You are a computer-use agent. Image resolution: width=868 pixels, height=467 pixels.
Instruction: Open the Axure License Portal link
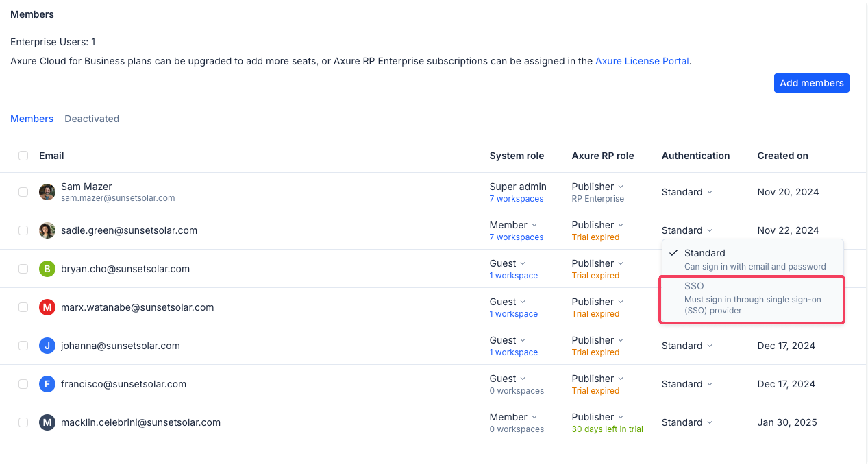(642, 61)
